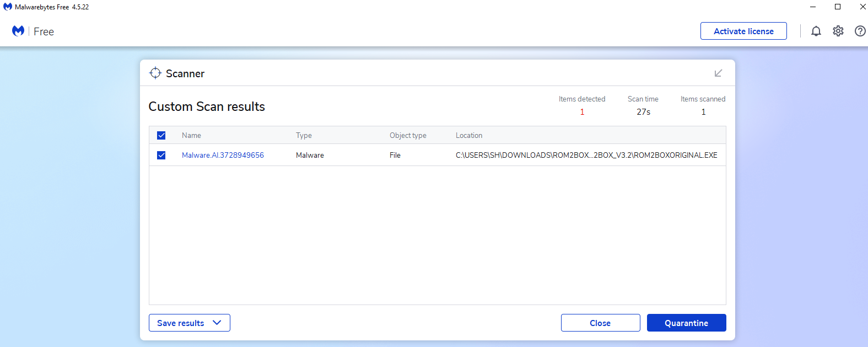
Task: Click the Activate license button
Action: tap(743, 31)
